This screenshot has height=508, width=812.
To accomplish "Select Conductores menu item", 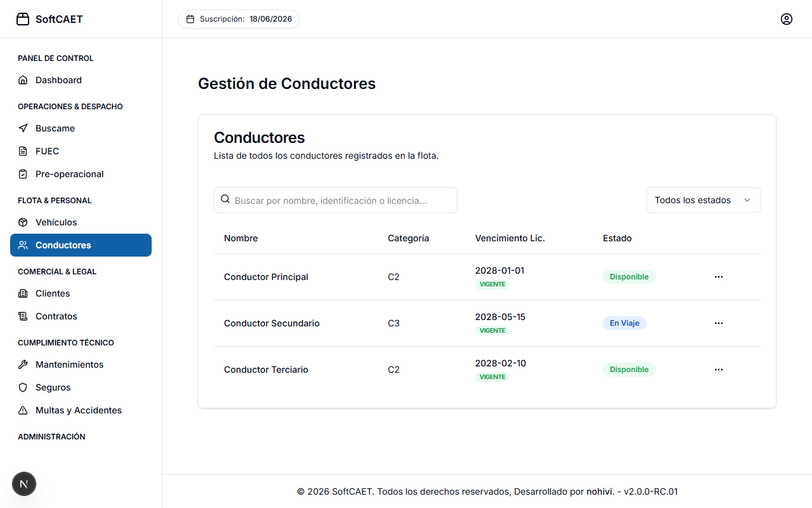I will pyautogui.click(x=81, y=245).
